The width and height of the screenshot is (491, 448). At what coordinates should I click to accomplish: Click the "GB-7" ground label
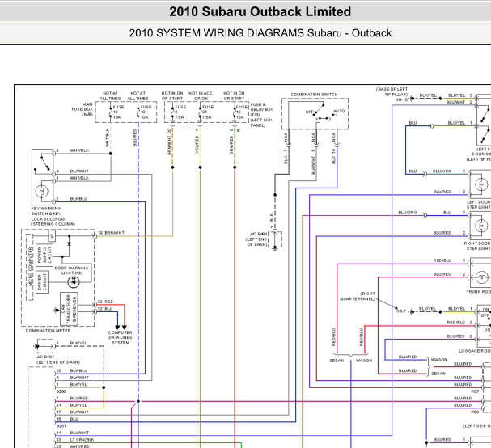tap(401, 311)
